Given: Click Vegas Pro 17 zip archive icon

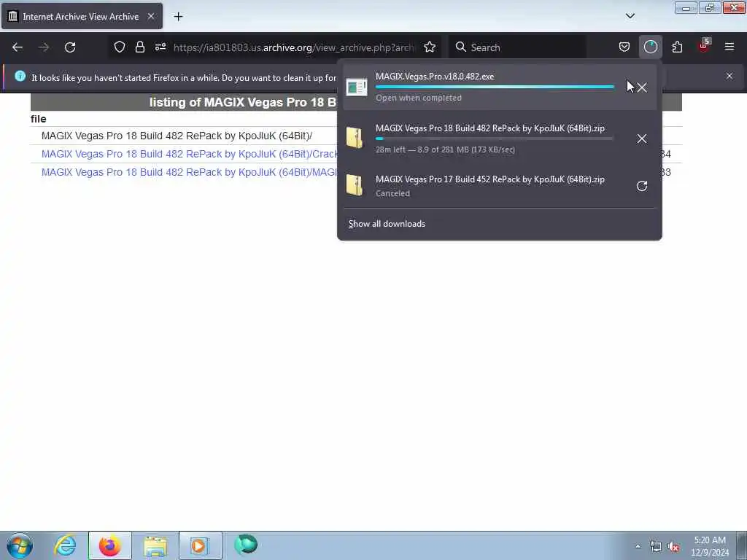Looking at the screenshot, I should pos(355,185).
